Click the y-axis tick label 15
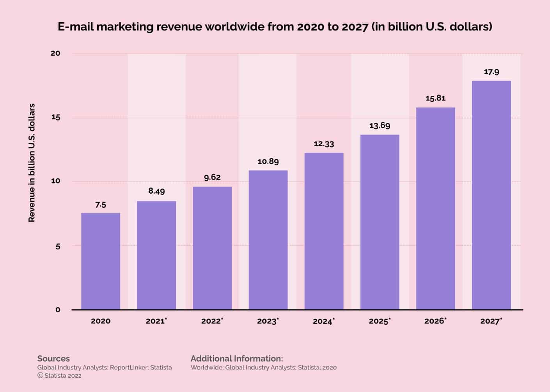550x392 pixels. click(x=56, y=117)
